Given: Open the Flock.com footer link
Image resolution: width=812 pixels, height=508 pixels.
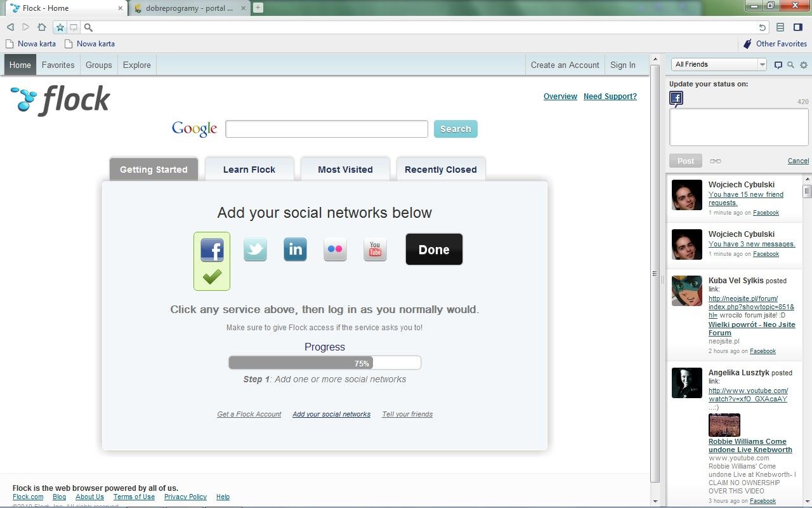Looking at the screenshot, I should 28,497.
